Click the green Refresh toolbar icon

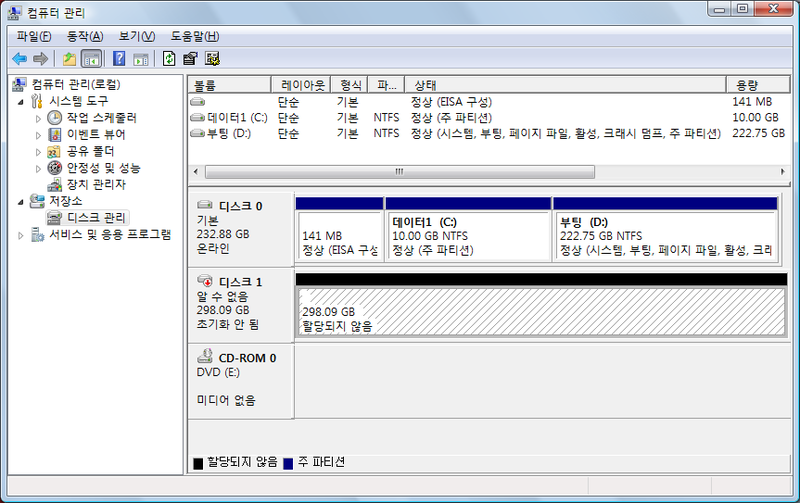(x=169, y=59)
